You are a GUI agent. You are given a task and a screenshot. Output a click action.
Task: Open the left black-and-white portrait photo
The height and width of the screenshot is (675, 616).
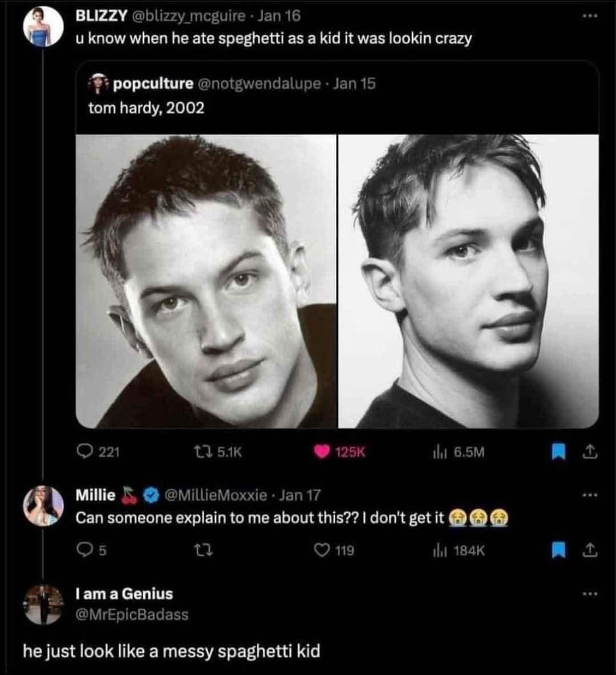(206, 281)
